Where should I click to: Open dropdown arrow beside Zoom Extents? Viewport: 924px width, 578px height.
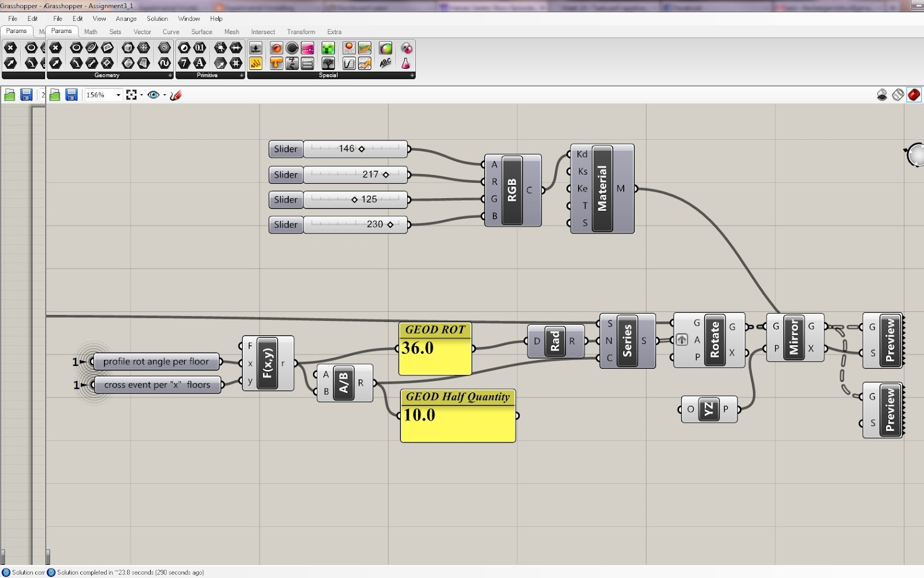point(141,95)
